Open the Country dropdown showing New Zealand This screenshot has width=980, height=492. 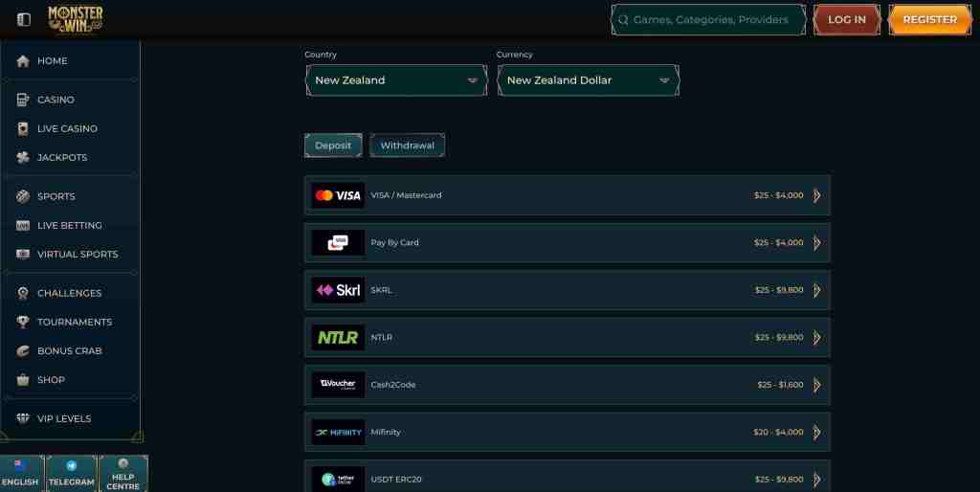[x=396, y=80]
